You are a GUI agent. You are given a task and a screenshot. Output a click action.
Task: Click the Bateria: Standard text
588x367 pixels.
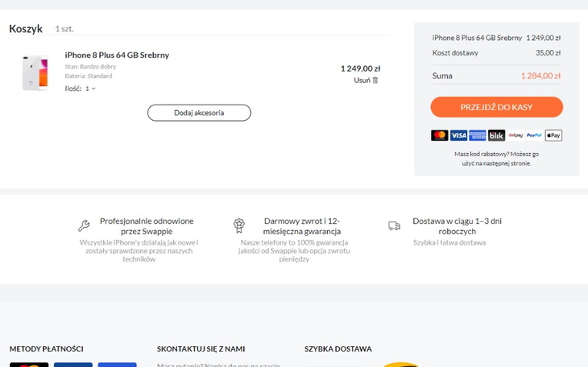(89, 76)
